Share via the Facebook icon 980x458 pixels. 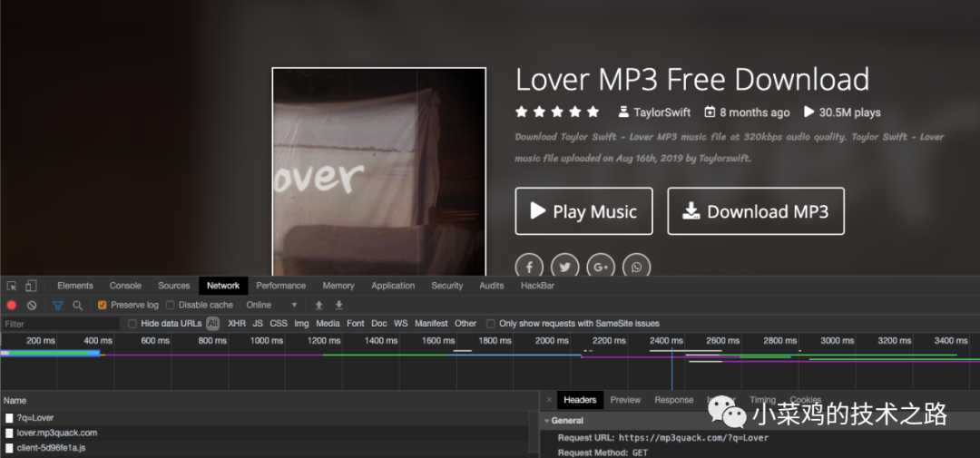tap(529, 267)
